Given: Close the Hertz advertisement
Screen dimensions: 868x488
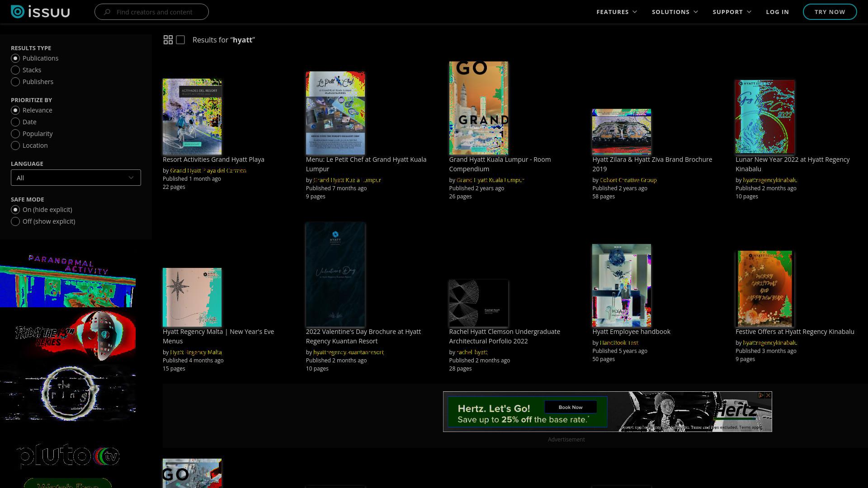Looking at the screenshot, I should click(x=768, y=395).
